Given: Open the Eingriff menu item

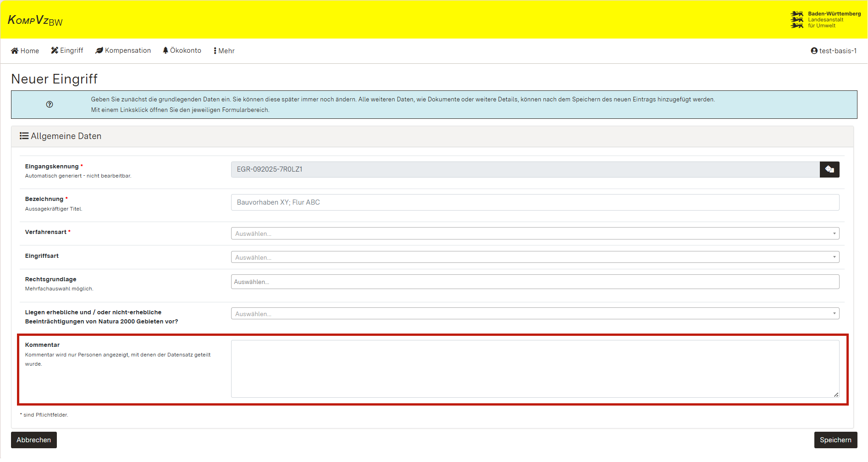Looking at the screenshot, I should pyautogui.click(x=67, y=50).
